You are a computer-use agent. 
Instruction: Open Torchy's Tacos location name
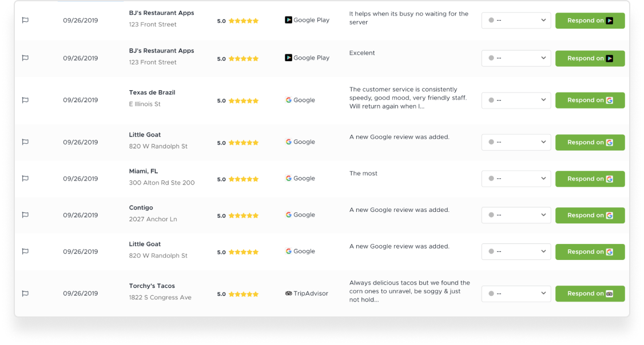click(152, 286)
